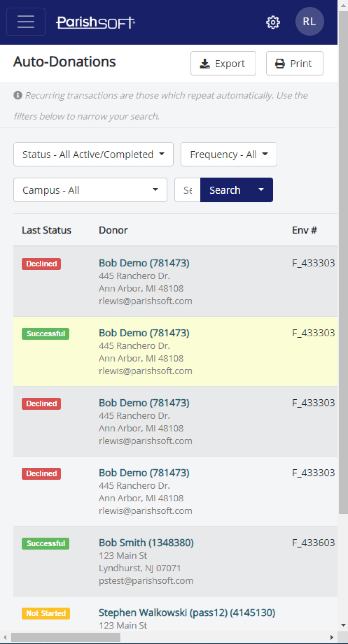Expand the Frequency - All dropdown
The image size is (348, 644).
click(228, 154)
